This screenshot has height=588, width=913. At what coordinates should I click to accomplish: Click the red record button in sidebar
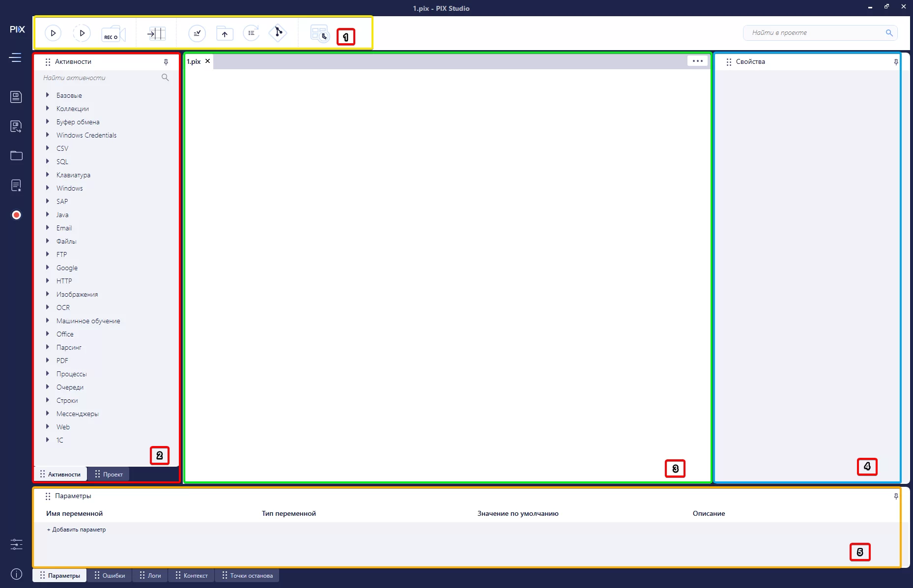16,215
